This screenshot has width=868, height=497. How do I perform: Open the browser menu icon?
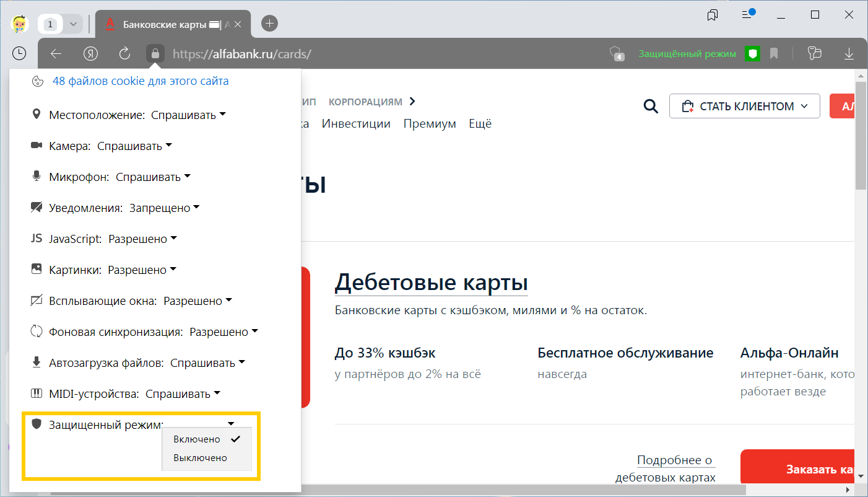pyautogui.click(x=747, y=14)
